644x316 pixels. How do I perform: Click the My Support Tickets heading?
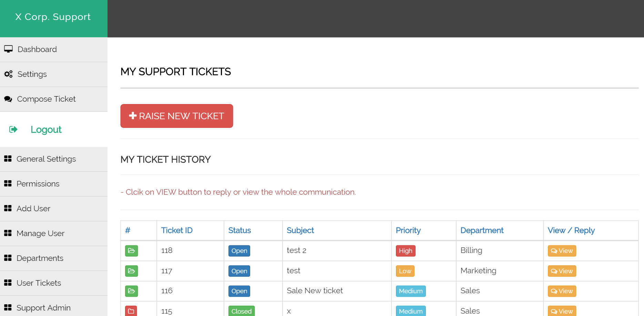175,72
